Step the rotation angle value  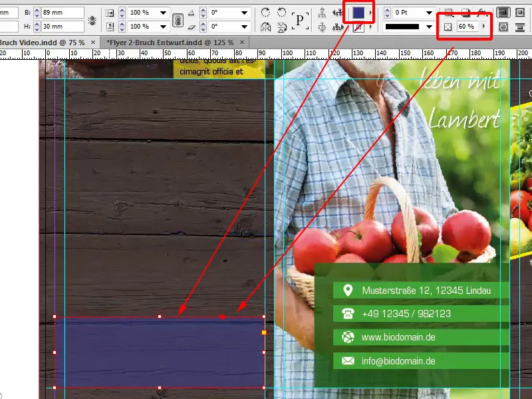tap(203, 13)
